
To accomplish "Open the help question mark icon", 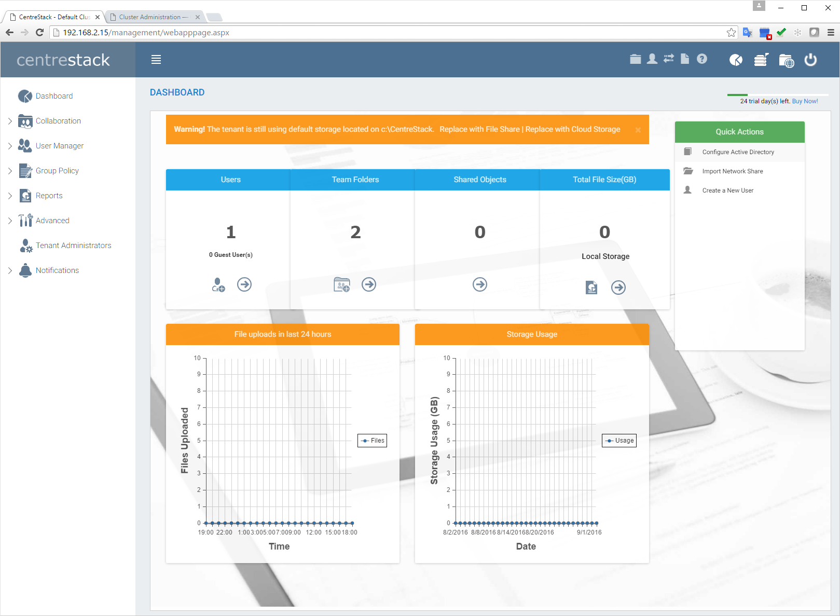I will (702, 59).
